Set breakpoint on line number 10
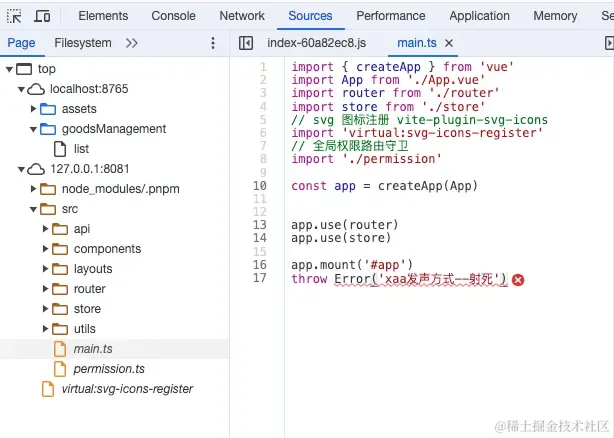The image size is (614, 438). tap(260, 186)
